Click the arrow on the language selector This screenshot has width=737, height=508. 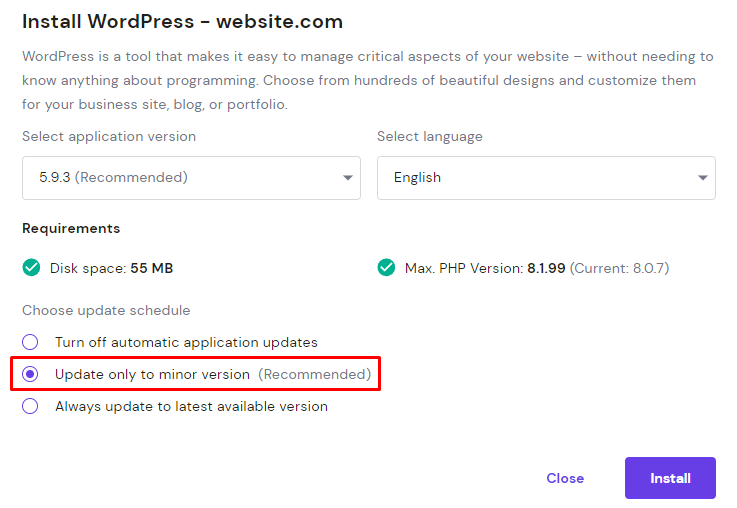tap(702, 178)
